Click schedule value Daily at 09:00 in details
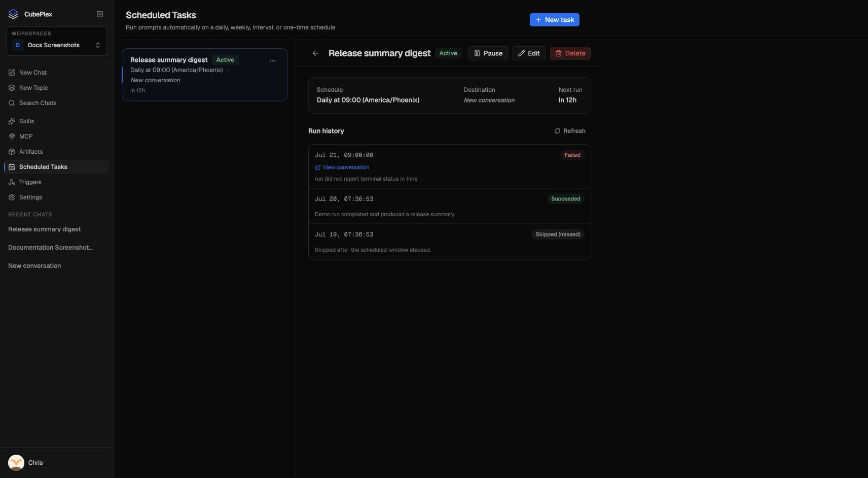This screenshot has height=478, width=868. click(x=368, y=100)
